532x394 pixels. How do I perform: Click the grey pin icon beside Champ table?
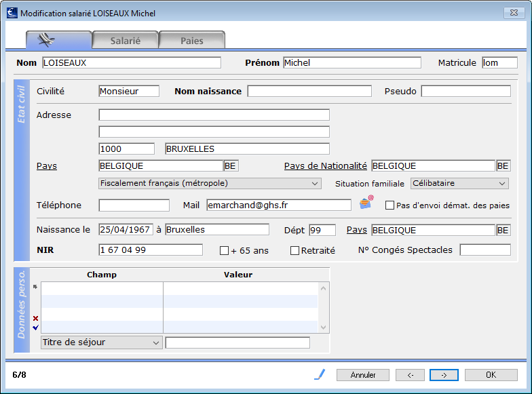tap(35, 287)
